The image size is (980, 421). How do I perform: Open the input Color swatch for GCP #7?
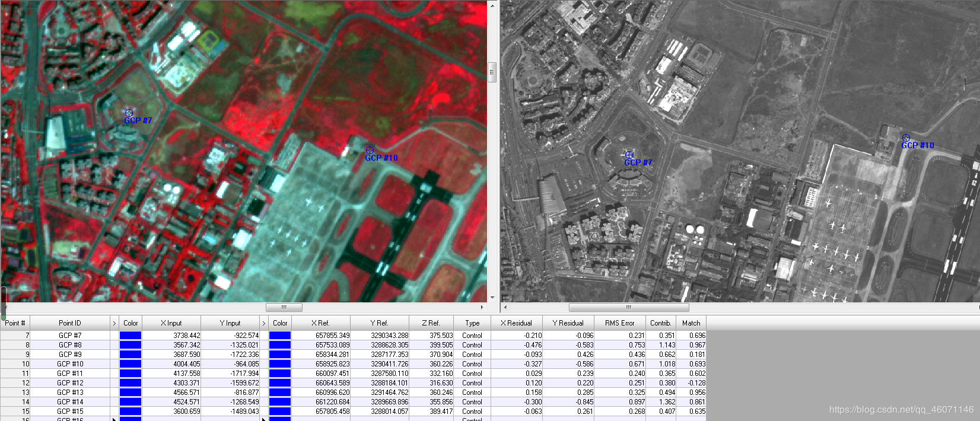tap(131, 336)
